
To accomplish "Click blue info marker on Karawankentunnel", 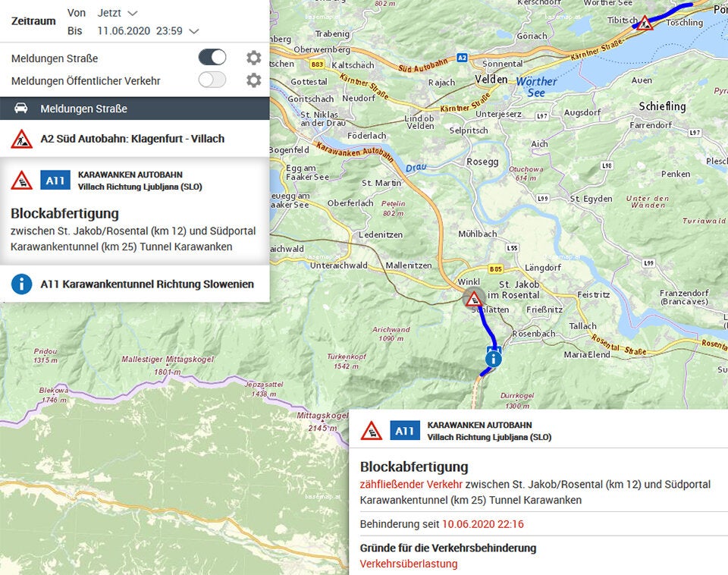I will coord(494,358).
